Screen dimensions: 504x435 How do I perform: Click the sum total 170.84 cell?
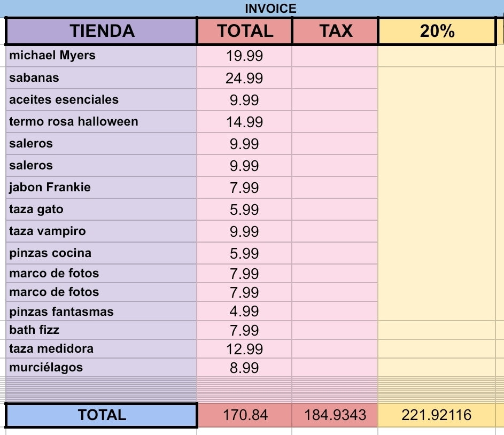(x=245, y=415)
